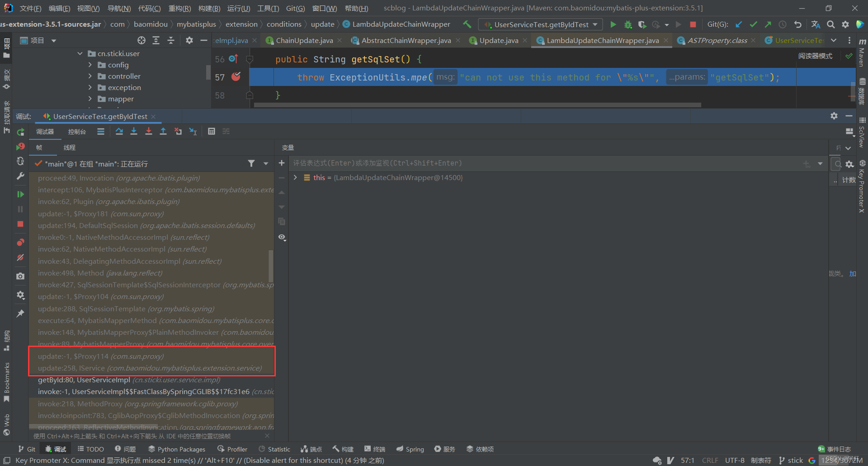The width and height of the screenshot is (868, 466).
Task: Toggle show watches glasses icon in variables
Action: point(282,237)
